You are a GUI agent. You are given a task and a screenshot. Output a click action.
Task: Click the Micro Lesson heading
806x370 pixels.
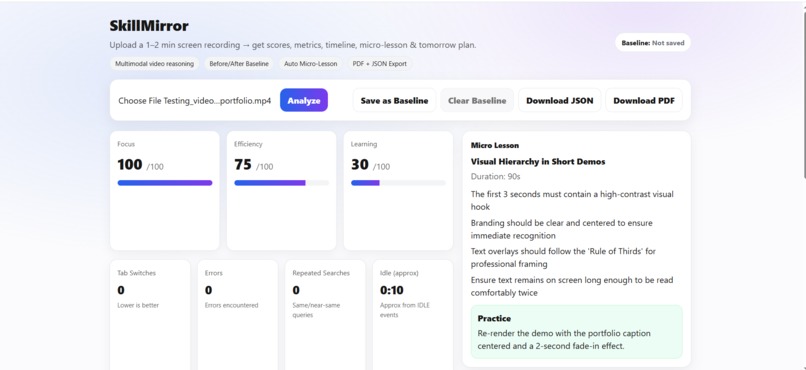point(494,145)
